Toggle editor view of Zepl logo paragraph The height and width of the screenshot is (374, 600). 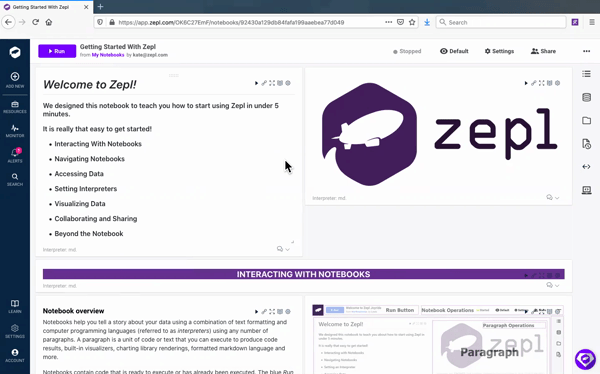(549, 83)
